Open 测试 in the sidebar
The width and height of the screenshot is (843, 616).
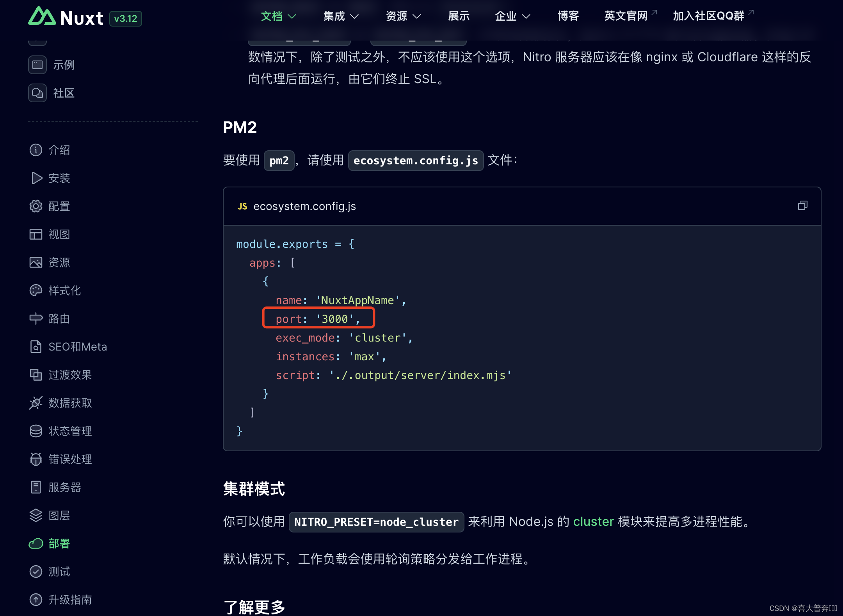click(x=59, y=571)
